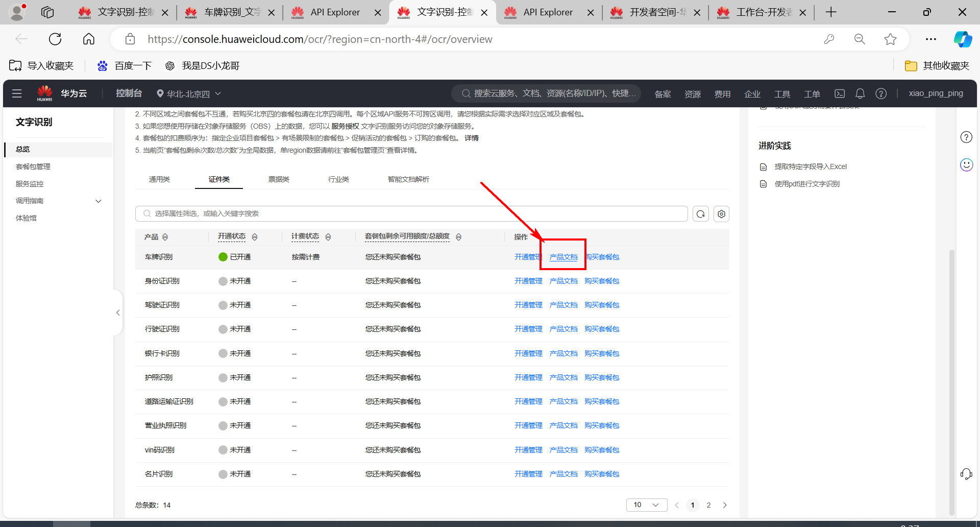Open table column settings gear icon
This screenshot has width=980, height=527.
tap(721, 214)
